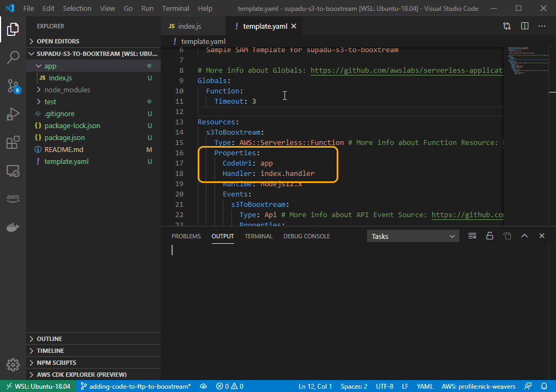Viewport: 556px width, 392px height.
Task: Follow the github.com/awslabs link on line 8
Action: pyautogui.click(x=407, y=70)
